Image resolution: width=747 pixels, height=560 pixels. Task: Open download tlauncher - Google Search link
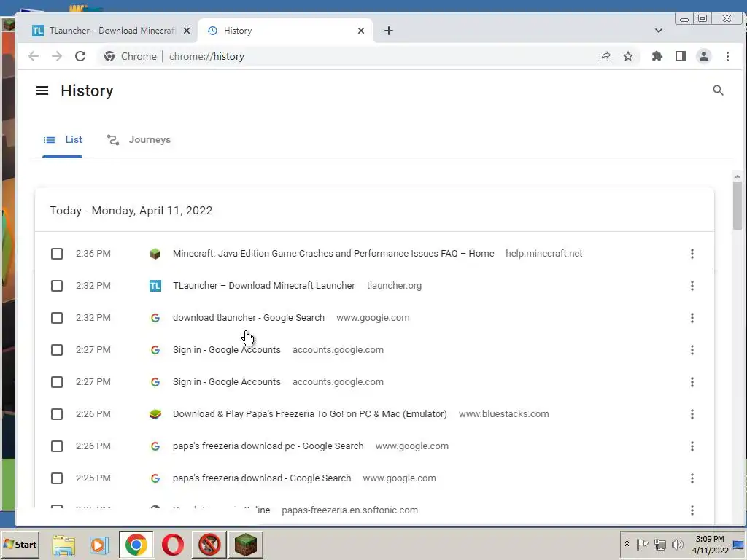249,318
